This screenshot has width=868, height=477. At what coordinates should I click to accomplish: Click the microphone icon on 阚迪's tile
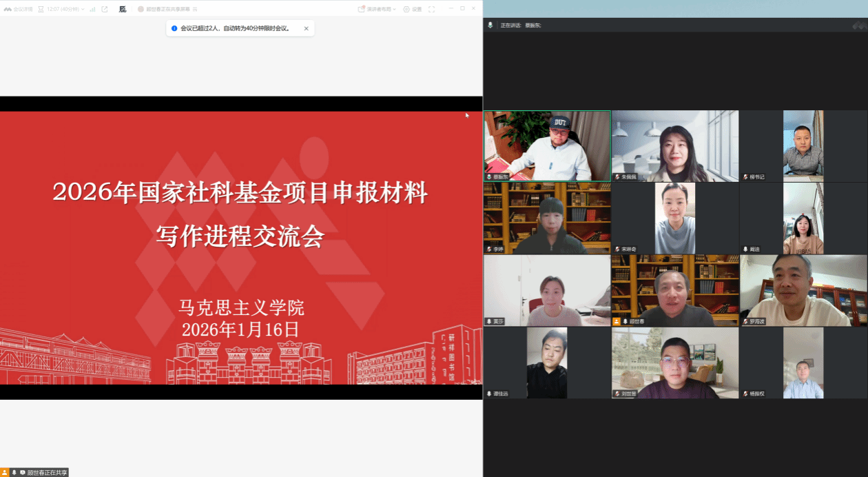pyautogui.click(x=745, y=249)
